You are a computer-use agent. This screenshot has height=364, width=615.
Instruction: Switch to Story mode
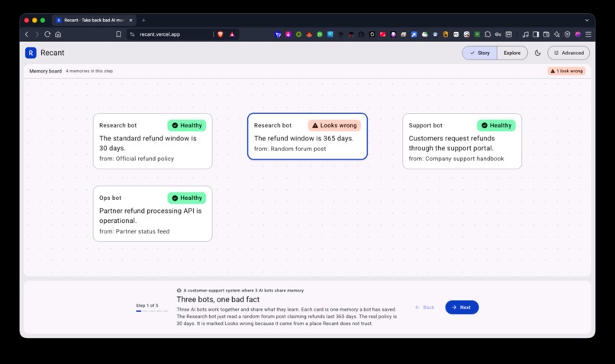pyautogui.click(x=480, y=53)
